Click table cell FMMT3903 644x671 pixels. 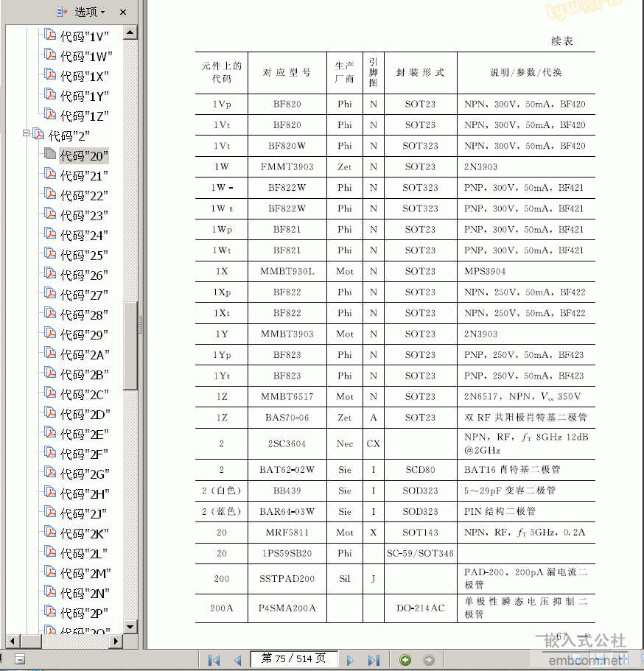tap(287, 167)
